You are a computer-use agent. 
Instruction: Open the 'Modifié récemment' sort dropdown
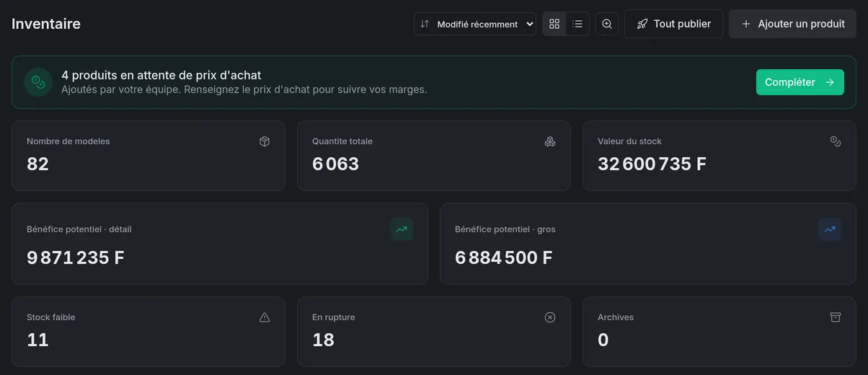tap(475, 24)
